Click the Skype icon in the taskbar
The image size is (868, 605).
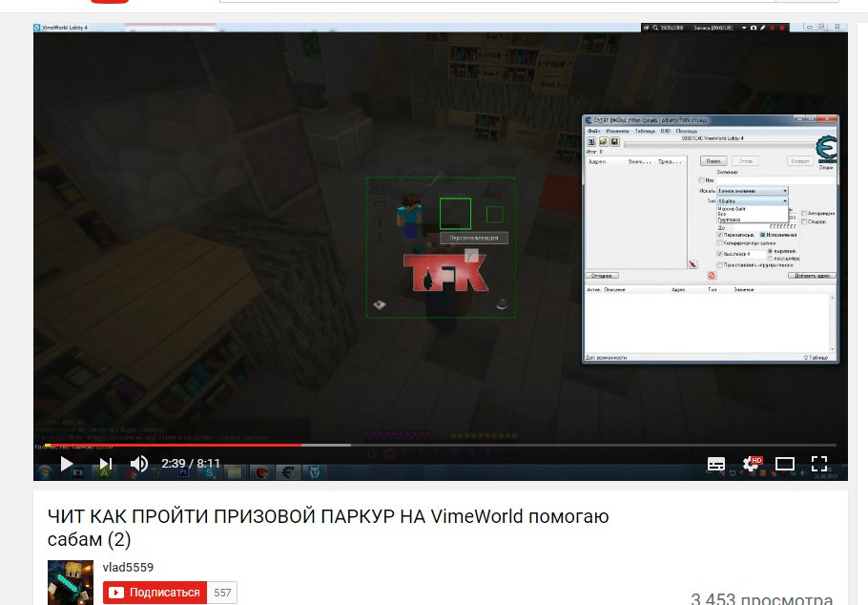(x=209, y=472)
